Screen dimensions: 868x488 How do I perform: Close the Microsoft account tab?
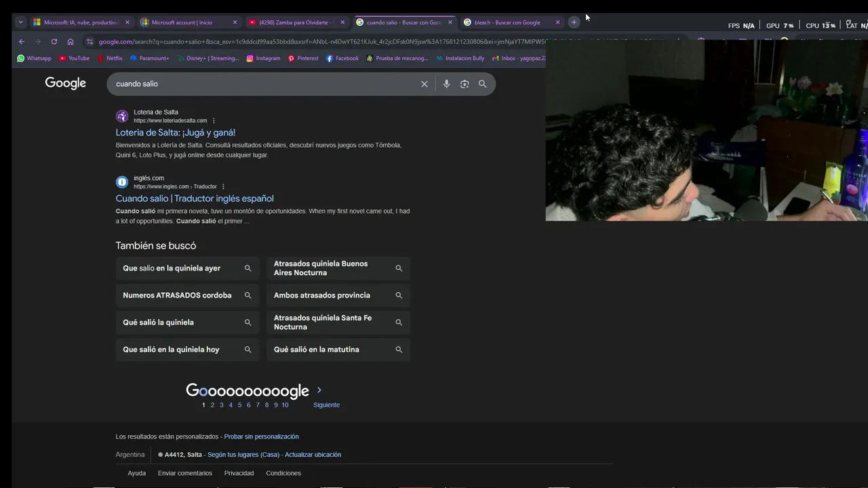pyautogui.click(x=235, y=22)
